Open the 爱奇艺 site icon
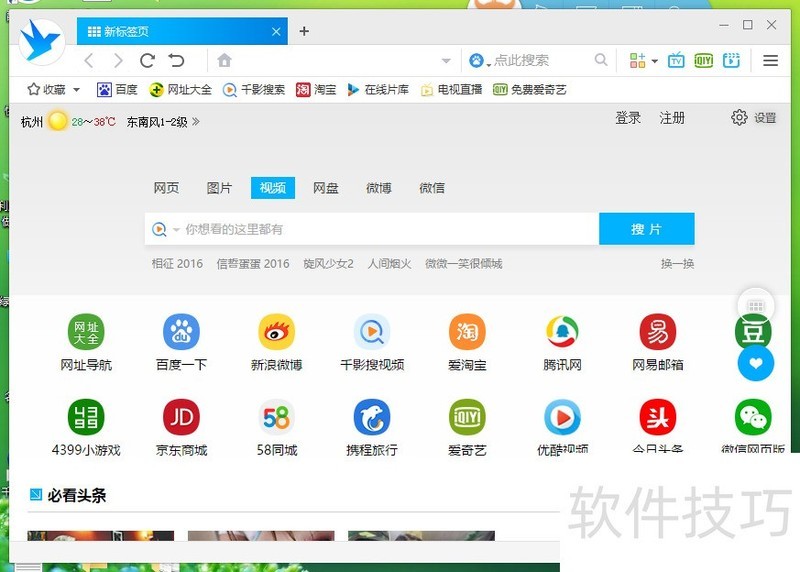The image size is (800, 572). click(x=467, y=417)
